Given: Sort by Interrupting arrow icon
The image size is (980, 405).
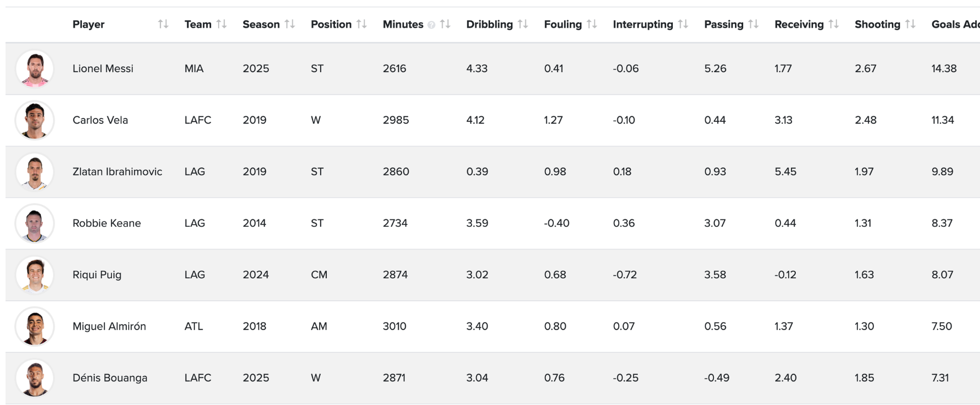Looking at the screenshot, I should (x=683, y=24).
